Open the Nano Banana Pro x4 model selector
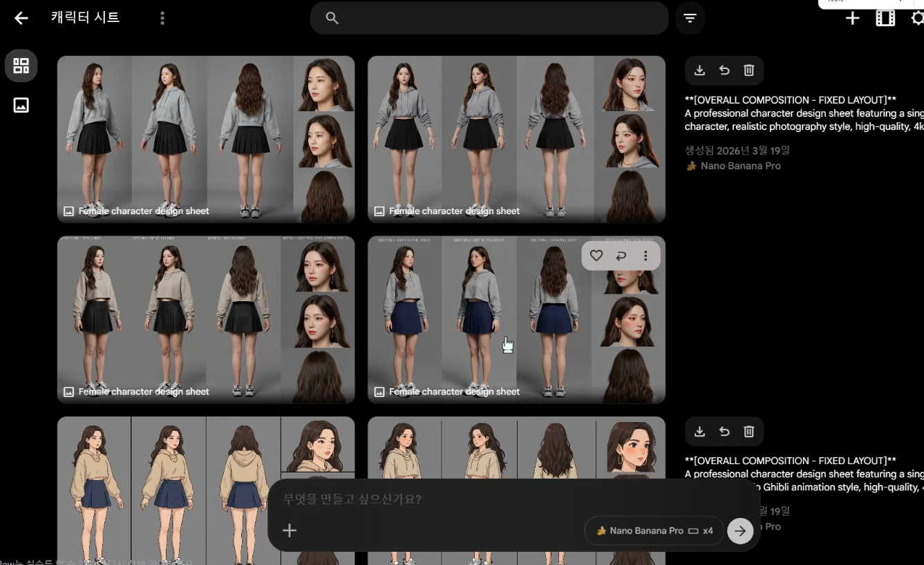The width and height of the screenshot is (924, 565). pos(654,530)
